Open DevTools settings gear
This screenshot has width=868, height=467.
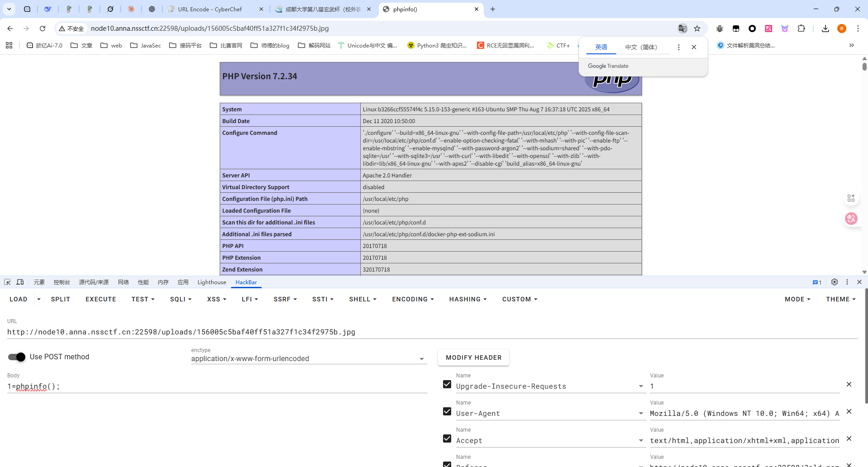(x=835, y=282)
